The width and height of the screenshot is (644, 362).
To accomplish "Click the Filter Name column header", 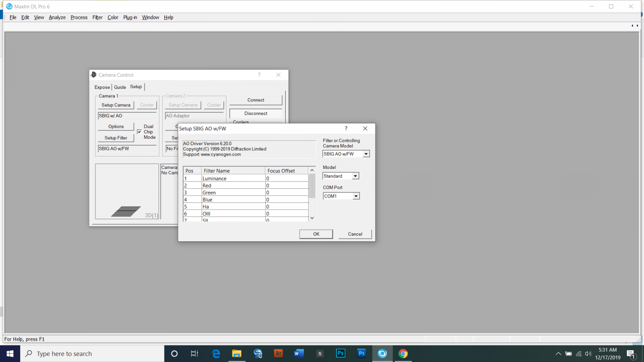I will (233, 171).
